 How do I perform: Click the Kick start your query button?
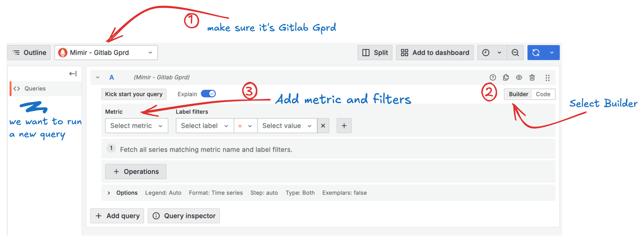134,94
